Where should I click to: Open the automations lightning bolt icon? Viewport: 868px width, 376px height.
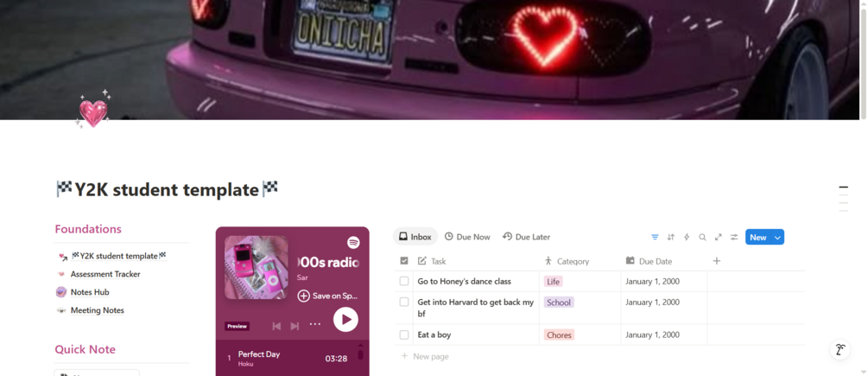point(687,237)
